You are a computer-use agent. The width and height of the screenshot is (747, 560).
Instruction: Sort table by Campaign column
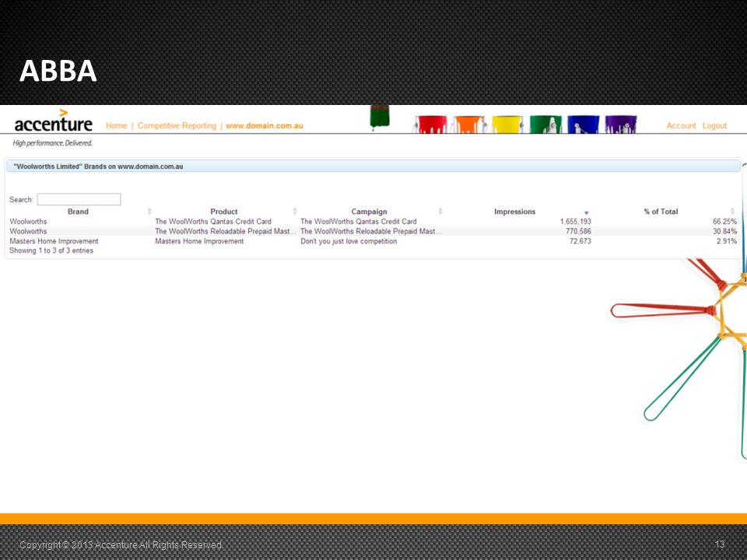[x=369, y=212]
